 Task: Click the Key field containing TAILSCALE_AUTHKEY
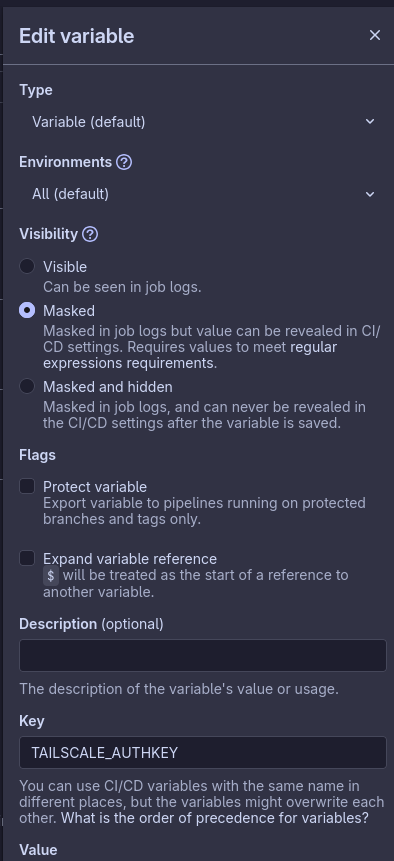(202, 752)
